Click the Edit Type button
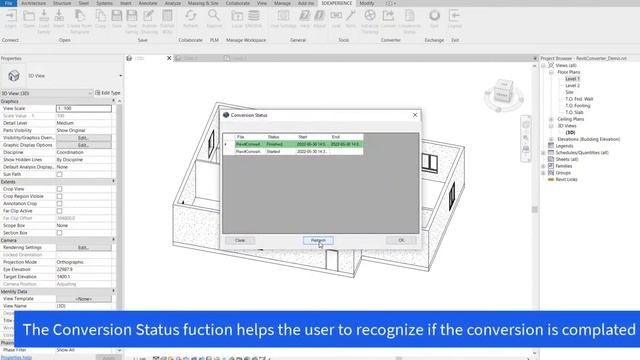Image resolution: width=640 pixels, height=360 pixels. click(x=108, y=93)
